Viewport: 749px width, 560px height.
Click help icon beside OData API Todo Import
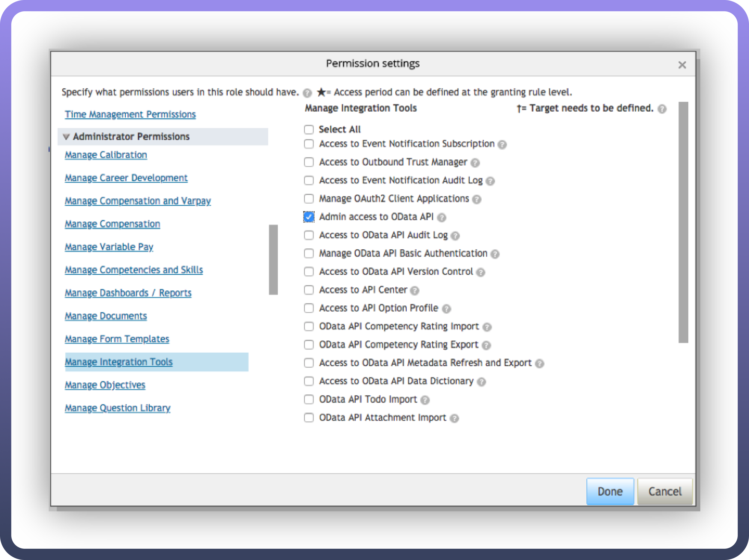click(x=425, y=400)
